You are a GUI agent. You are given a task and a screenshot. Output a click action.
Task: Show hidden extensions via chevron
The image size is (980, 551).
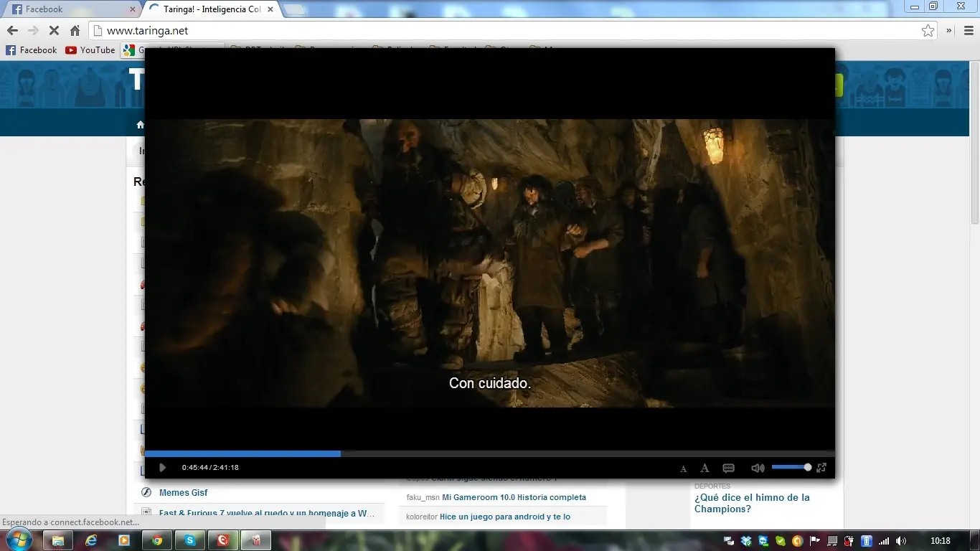click(948, 31)
